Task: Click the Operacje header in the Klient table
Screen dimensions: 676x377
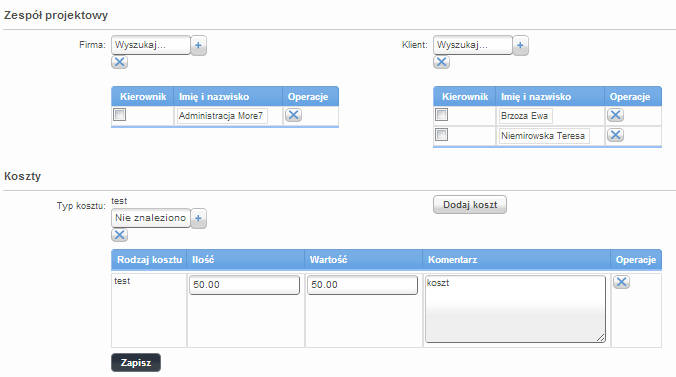Action: tap(633, 97)
